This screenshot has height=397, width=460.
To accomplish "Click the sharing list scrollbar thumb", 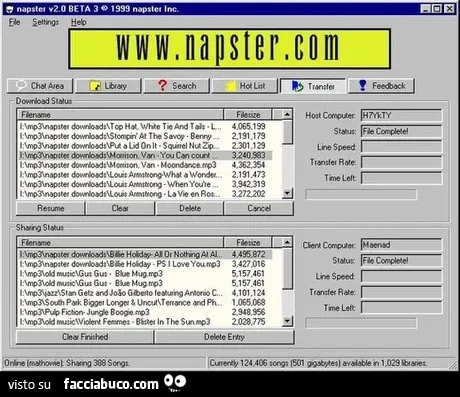I will (287, 268).
